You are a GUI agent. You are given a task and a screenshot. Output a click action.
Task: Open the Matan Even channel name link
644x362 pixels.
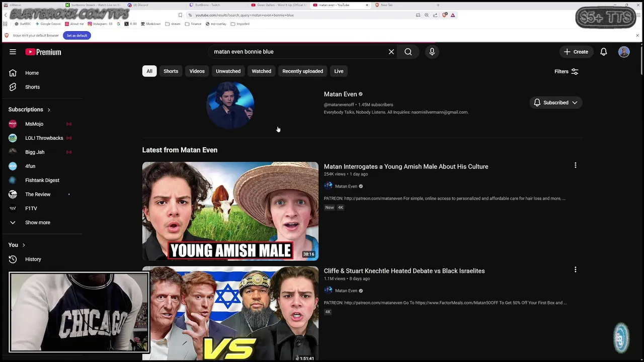[x=340, y=94]
